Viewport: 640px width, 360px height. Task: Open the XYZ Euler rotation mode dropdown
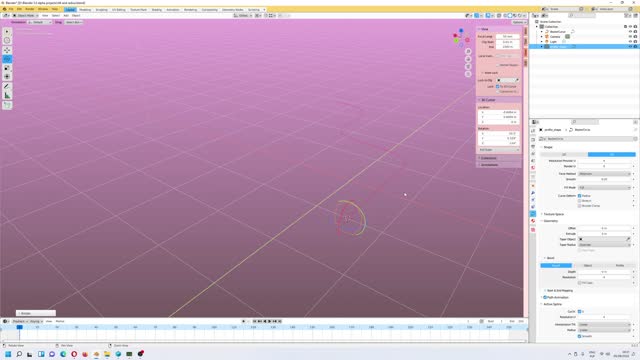click(499, 150)
